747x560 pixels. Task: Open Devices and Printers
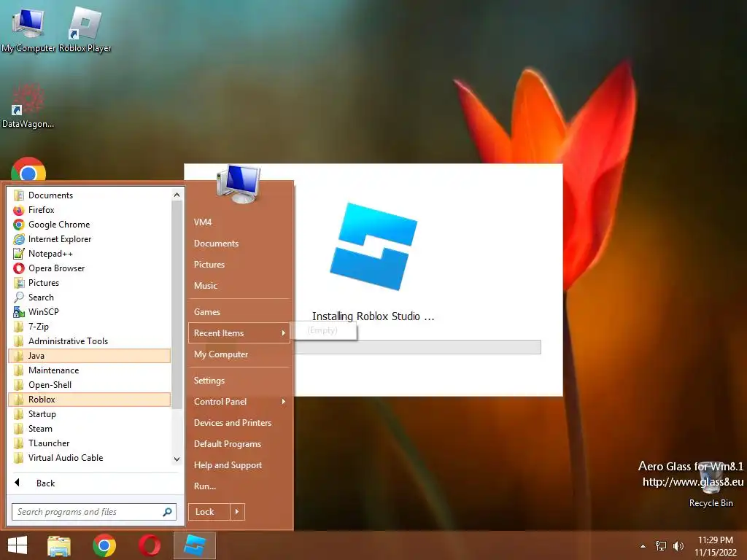(x=239, y=423)
